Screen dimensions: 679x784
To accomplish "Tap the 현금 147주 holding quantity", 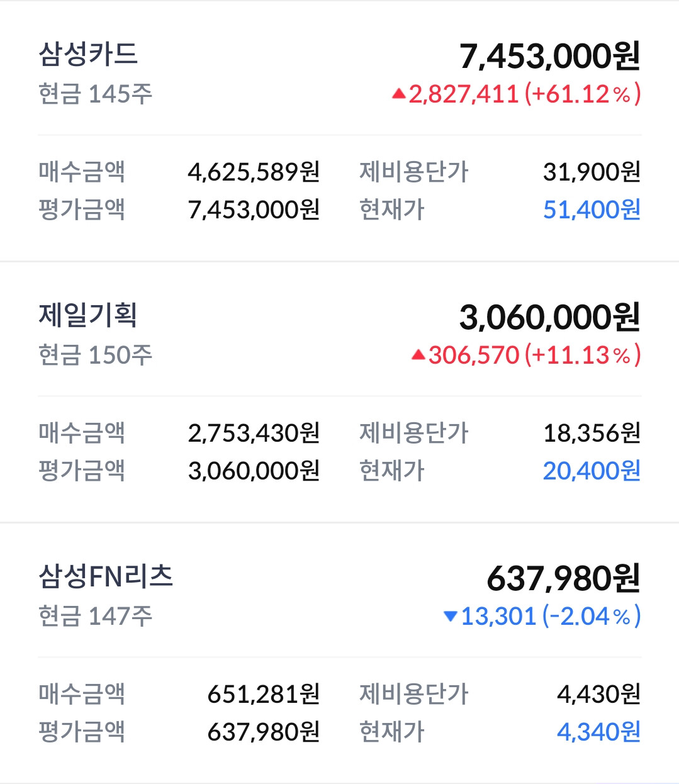I will click(96, 617).
